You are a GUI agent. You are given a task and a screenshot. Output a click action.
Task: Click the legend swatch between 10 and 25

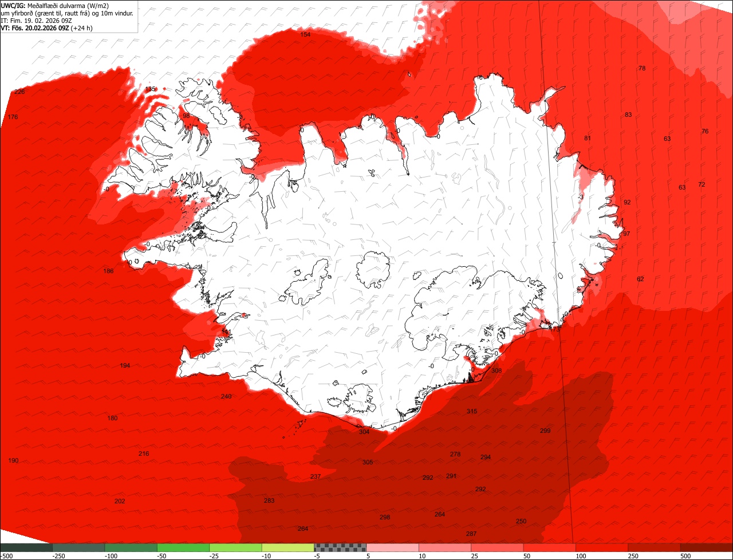point(445,547)
